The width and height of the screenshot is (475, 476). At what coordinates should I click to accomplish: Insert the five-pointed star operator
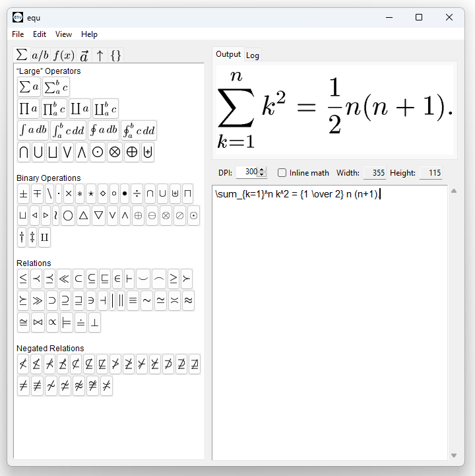pyautogui.click(x=91, y=193)
